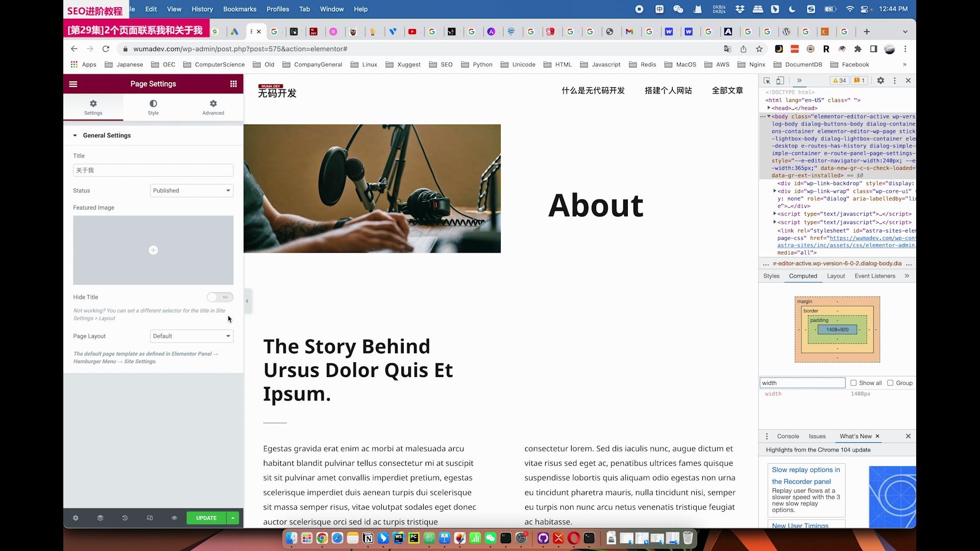Toggle DevTools device toolbar icon
The width and height of the screenshot is (980, 551).
[x=780, y=81]
